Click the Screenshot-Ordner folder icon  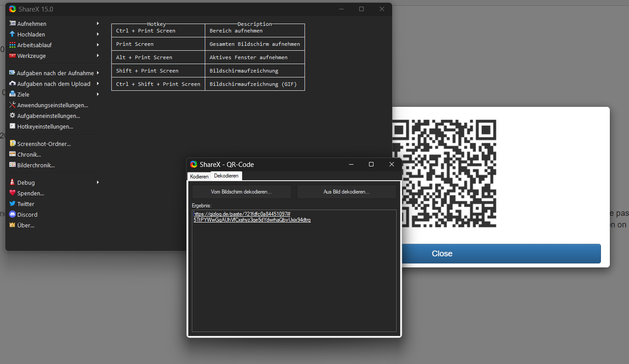tap(12, 144)
